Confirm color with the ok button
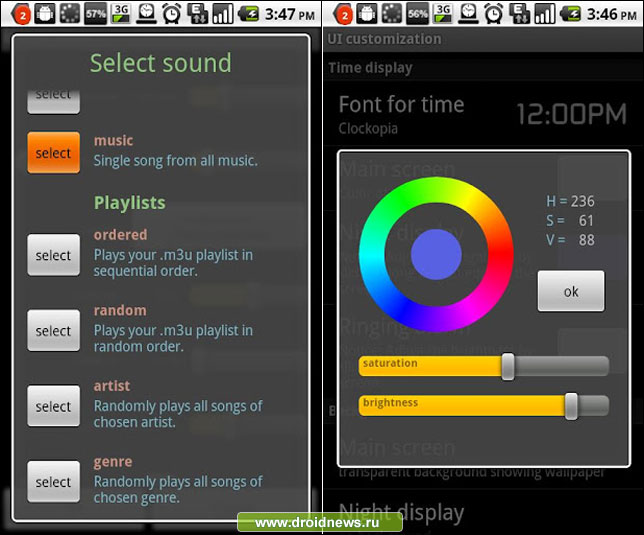This screenshot has width=644, height=535. [x=571, y=291]
